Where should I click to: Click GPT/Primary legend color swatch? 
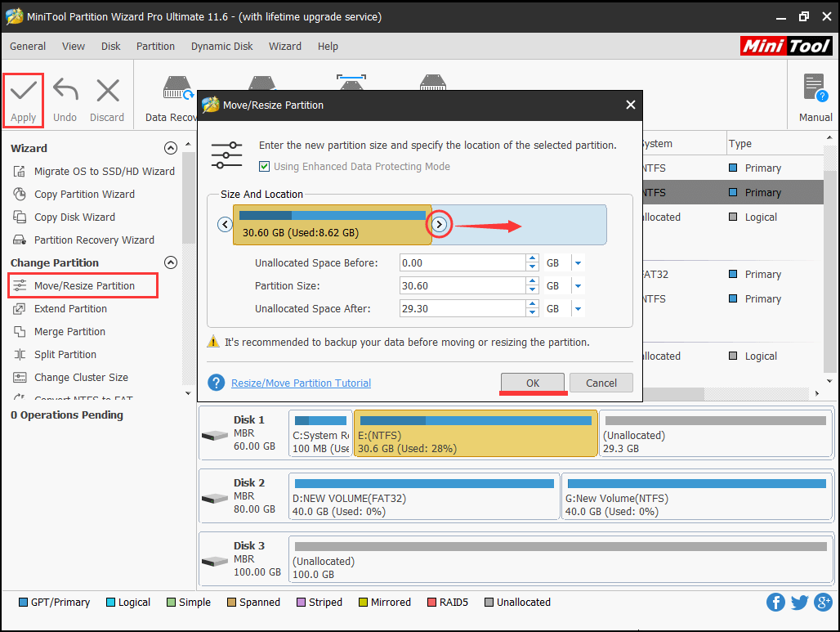[23, 602]
